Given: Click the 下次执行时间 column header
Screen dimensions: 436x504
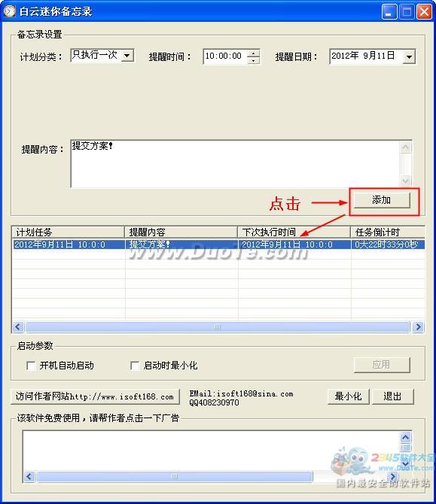Looking at the screenshot, I should 294,232.
